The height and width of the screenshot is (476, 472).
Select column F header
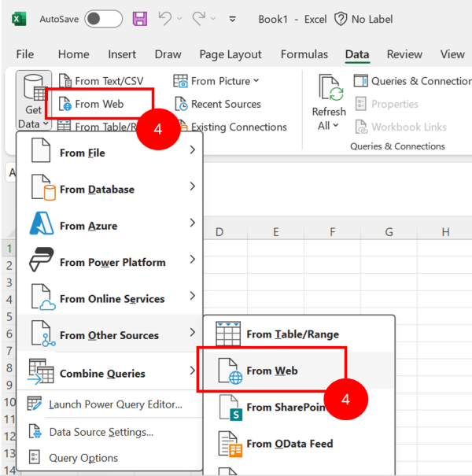(x=333, y=232)
